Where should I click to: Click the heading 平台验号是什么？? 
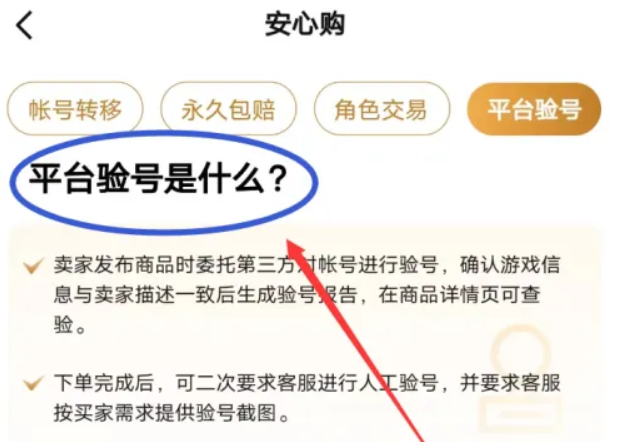click(x=158, y=179)
